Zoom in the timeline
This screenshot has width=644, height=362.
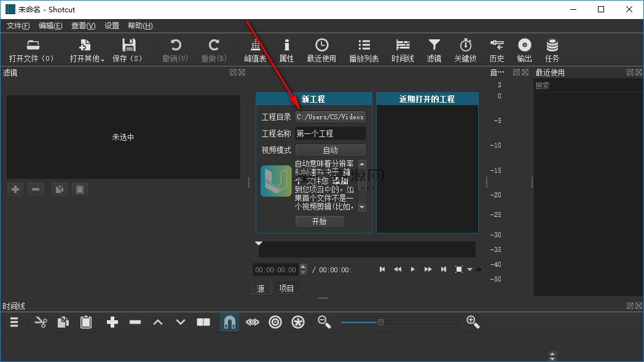(x=473, y=323)
